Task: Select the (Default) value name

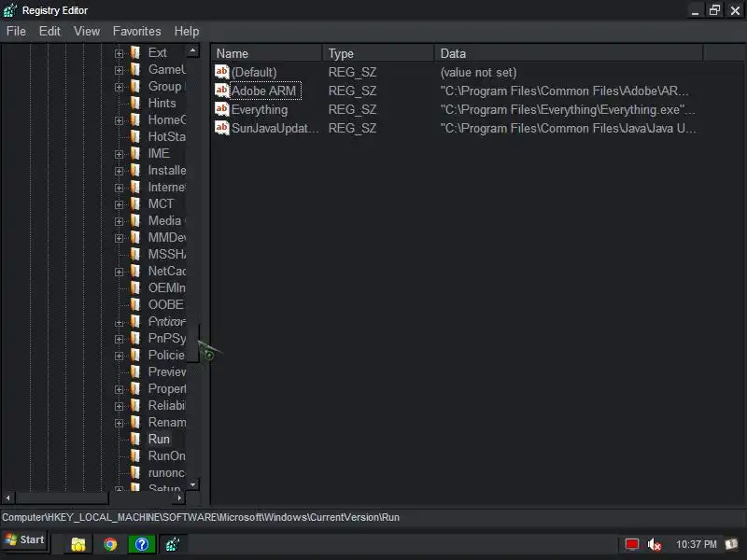Action: [x=254, y=73]
